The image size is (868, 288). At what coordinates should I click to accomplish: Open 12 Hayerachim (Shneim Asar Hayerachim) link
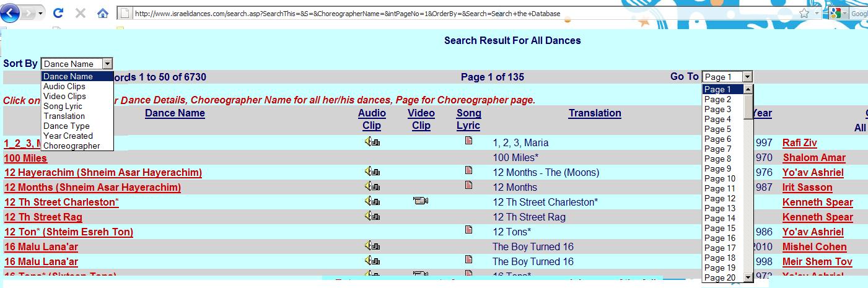coord(103,173)
